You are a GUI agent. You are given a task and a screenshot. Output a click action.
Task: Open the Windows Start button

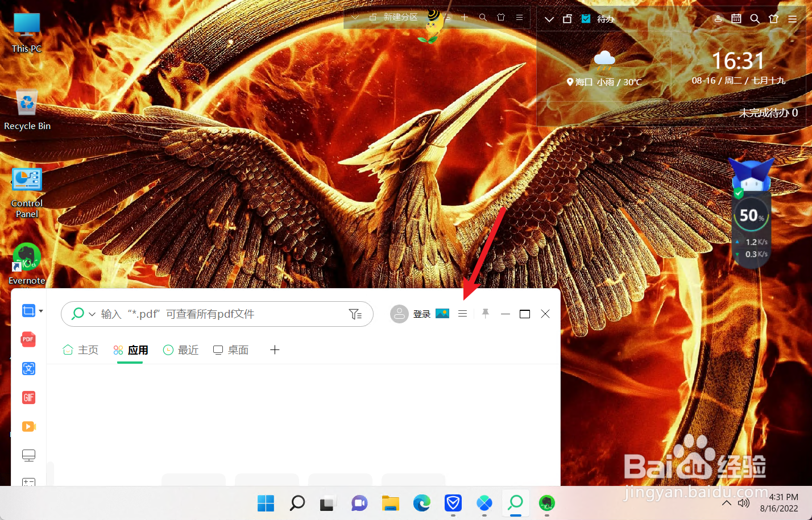click(x=266, y=503)
